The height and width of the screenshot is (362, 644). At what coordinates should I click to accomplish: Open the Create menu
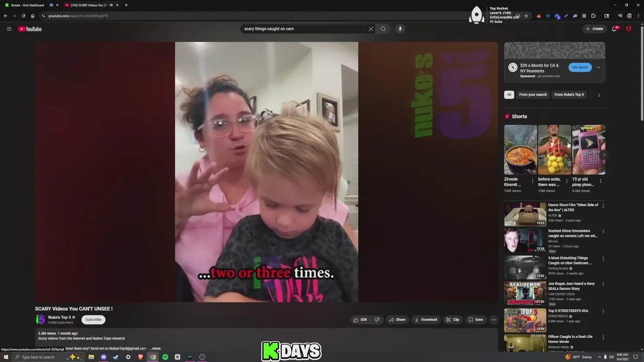point(594,29)
